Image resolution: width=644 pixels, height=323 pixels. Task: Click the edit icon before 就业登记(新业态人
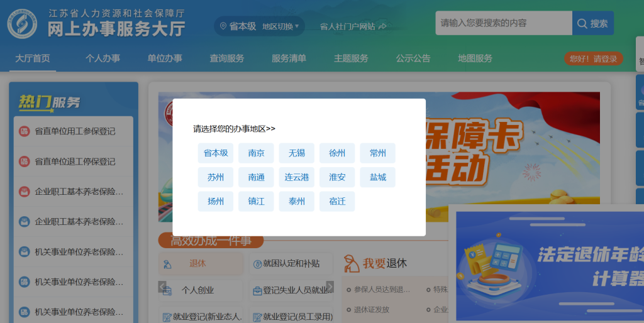[x=167, y=317]
